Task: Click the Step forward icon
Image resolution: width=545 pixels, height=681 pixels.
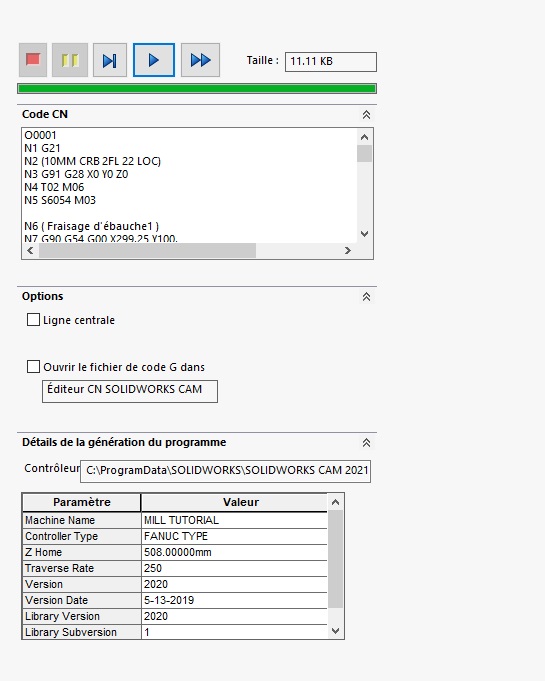Action: point(110,60)
